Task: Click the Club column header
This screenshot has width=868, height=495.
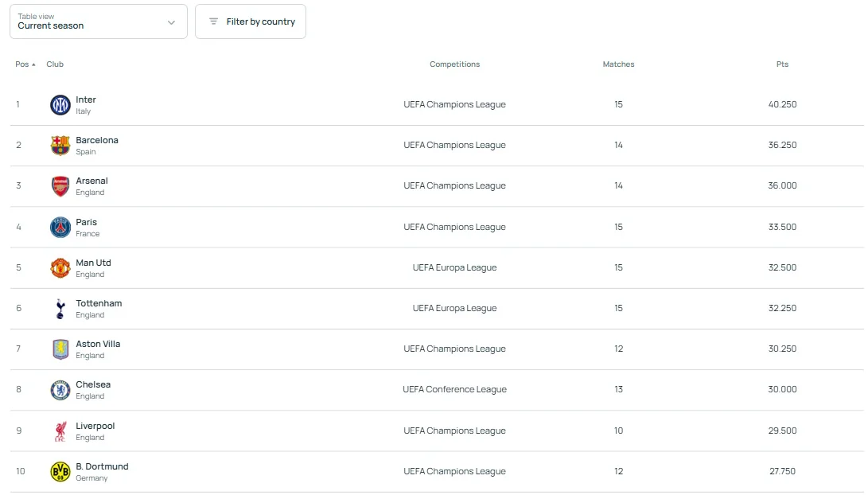Action: click(x=55, y=64)
